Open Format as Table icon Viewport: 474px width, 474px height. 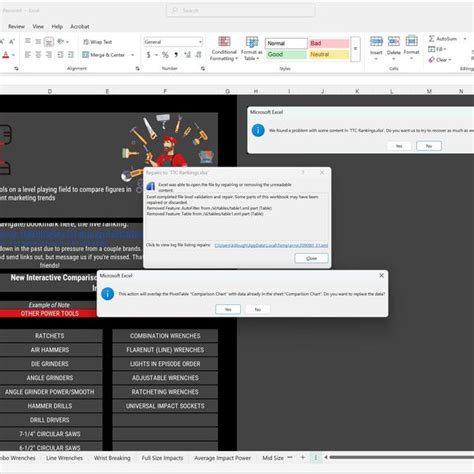coord(252,42)
